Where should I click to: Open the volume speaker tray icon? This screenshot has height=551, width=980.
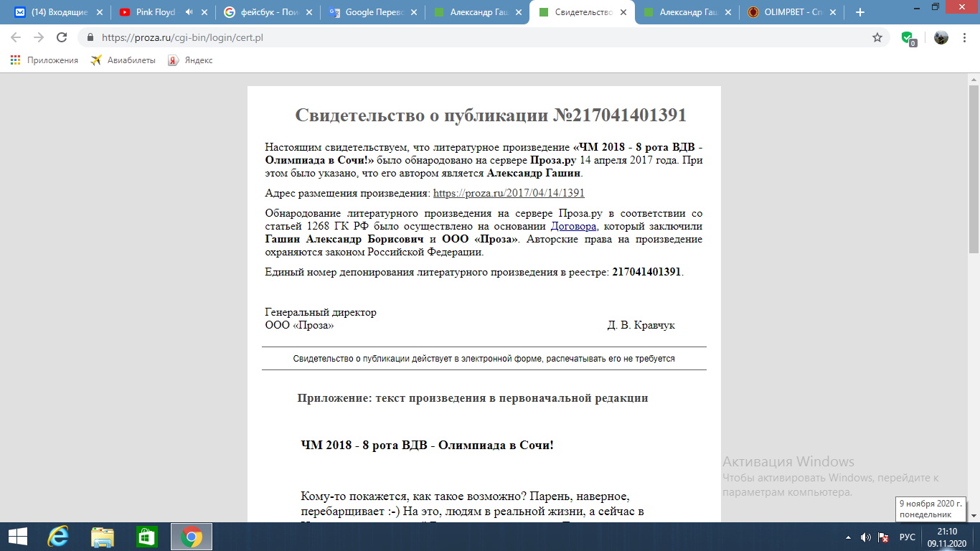(866, 537)
